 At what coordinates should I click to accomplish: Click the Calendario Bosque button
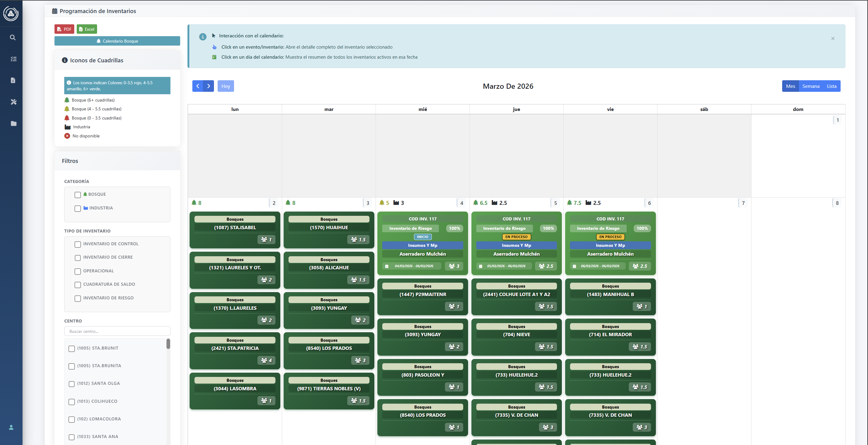(117, 41)
